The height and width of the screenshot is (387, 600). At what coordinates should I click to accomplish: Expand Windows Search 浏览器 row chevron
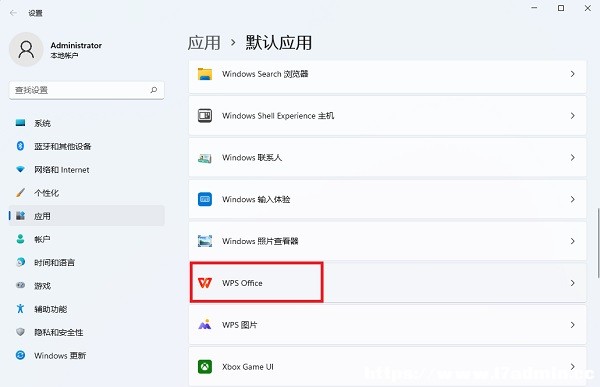[x=572, y=74]
